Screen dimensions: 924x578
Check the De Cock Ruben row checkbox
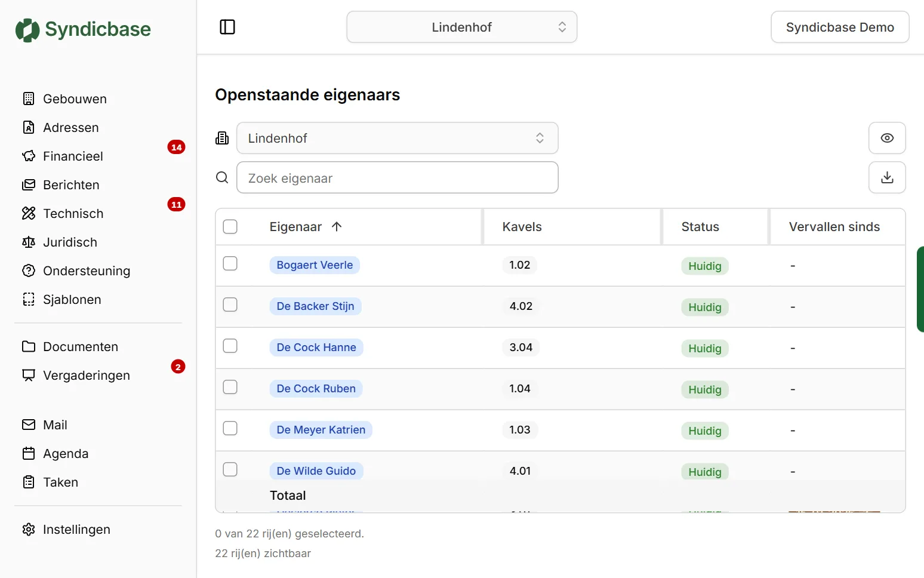point(230,387)
